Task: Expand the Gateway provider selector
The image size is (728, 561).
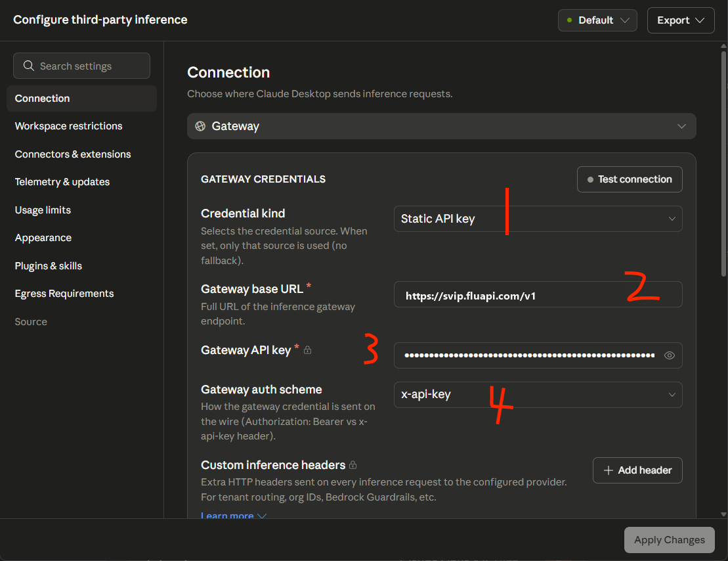Action: pyautogui.click(x=441, y=126)
